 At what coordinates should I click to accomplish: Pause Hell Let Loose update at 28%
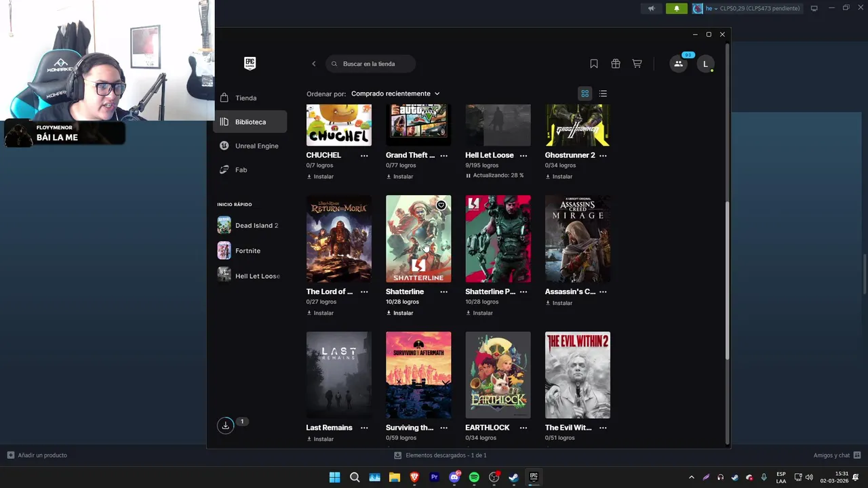495,176
